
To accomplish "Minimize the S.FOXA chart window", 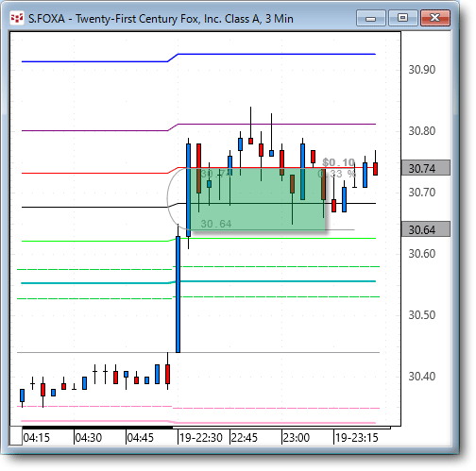I will tap(371, 18).
